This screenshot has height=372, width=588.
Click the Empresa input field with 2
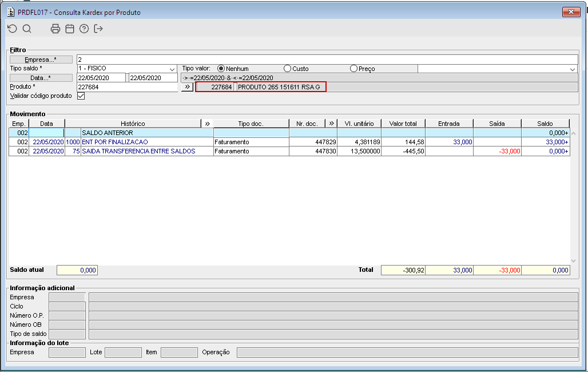coord(327,60)
